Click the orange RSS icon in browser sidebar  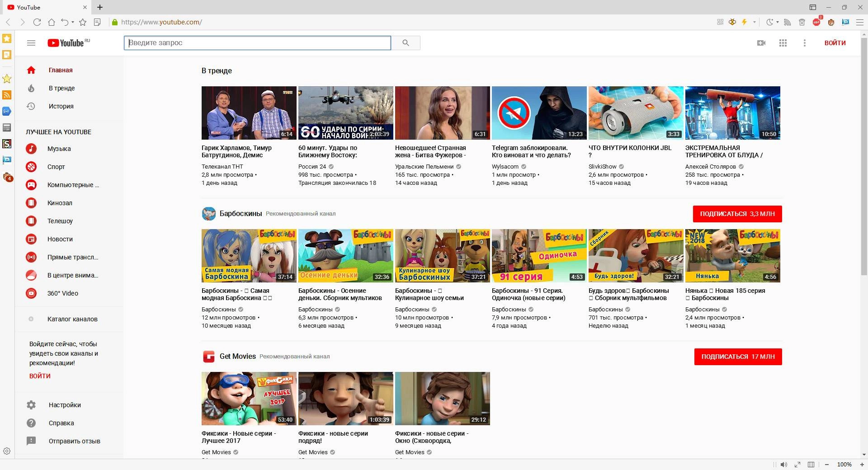7,95
